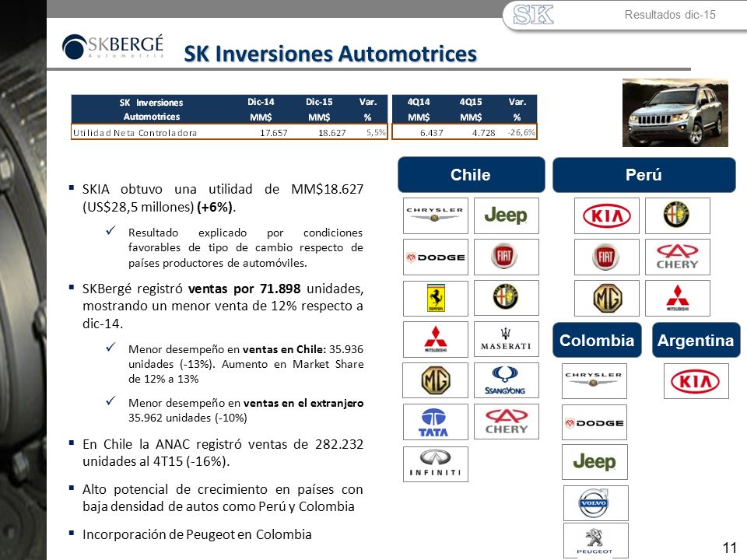Click the 'Resultados dic-15' header label

(x=670, y=15)
